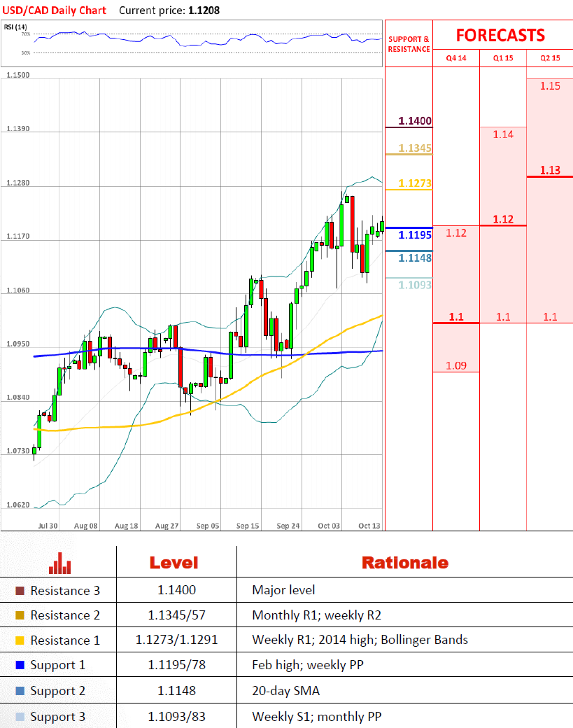Select the 'Resistance 3' row label
This screenshot has height=728, width=573.
(x=65, y=591)
